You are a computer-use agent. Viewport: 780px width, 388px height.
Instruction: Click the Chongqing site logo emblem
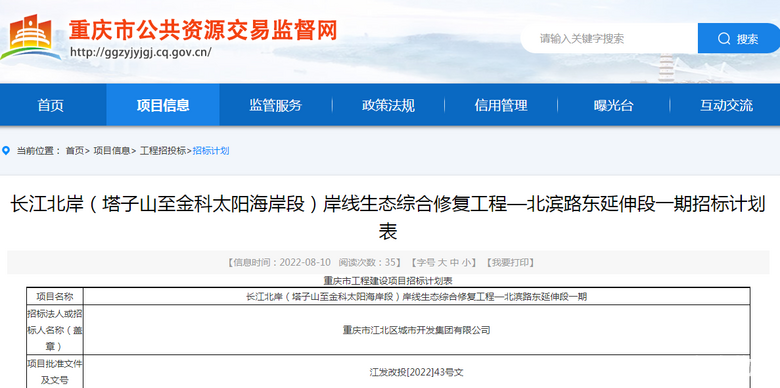point(31,37)
